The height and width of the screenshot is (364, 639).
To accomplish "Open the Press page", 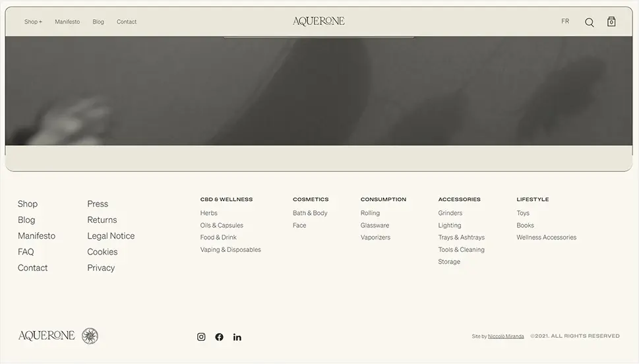I will [98, 204].
